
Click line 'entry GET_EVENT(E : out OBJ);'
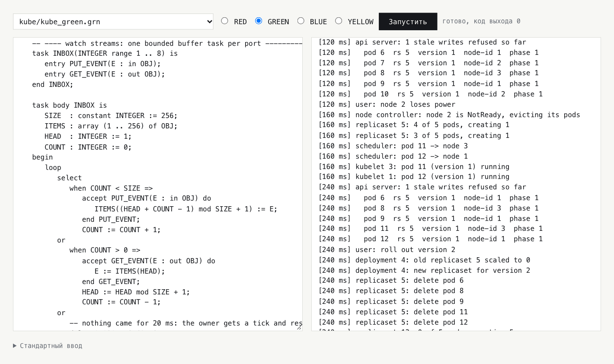pyautogui.click(x=105, y=74)
